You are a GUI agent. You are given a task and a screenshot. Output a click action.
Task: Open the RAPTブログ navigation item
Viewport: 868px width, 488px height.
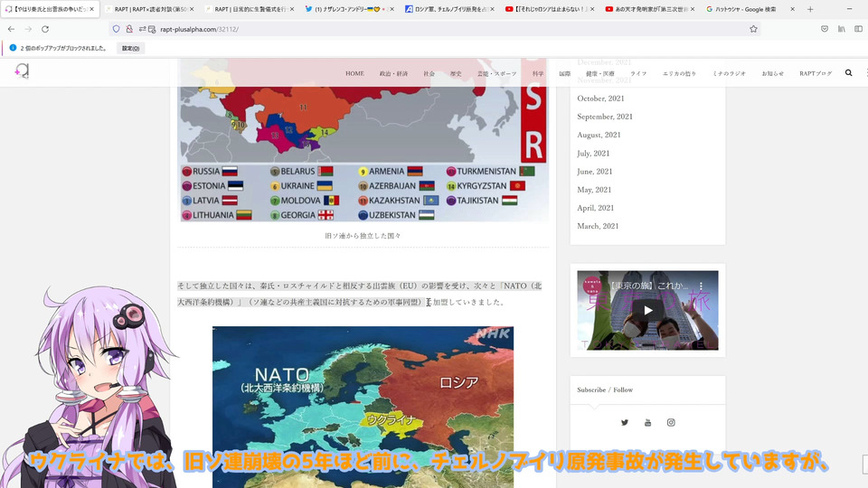[x=816, y=73]
